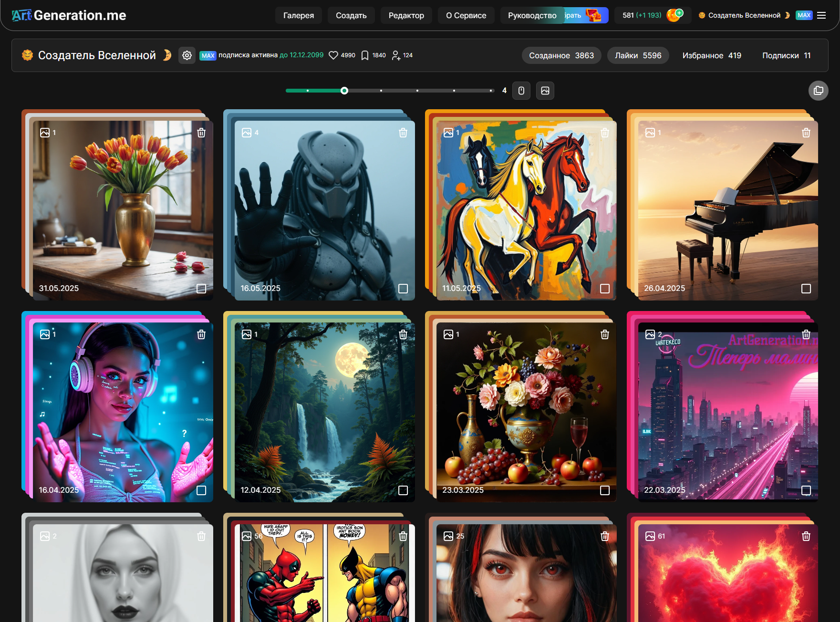This screenshot has width=840, height=622.
Task: Delete the Deadpool comic stack with 56 images
Action: click(403, 536)
